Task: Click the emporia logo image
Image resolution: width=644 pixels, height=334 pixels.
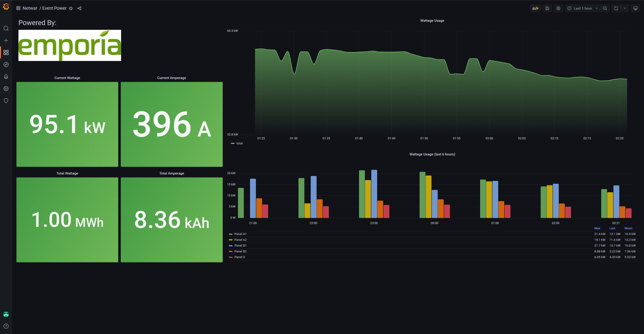Action: pyautogui.click(x=70, y=45)
